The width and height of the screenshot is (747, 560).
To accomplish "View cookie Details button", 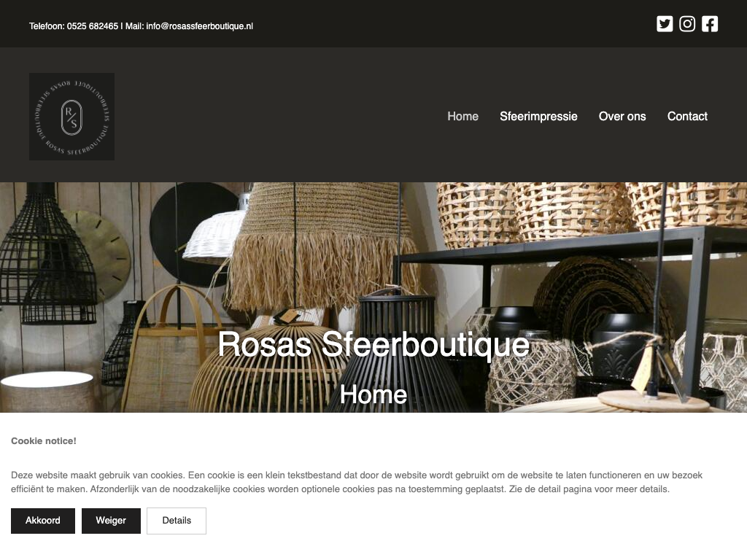I will pos(177,521).
